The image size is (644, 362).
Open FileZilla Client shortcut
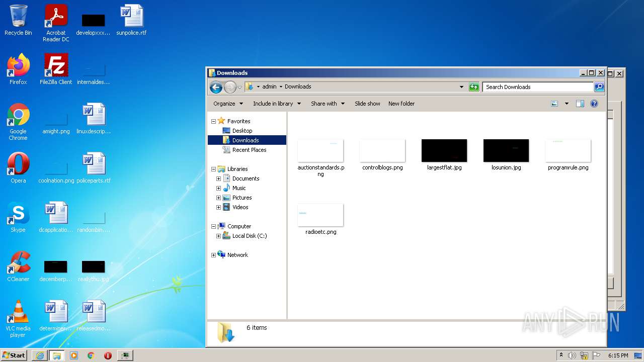click(x=56, y=69)
